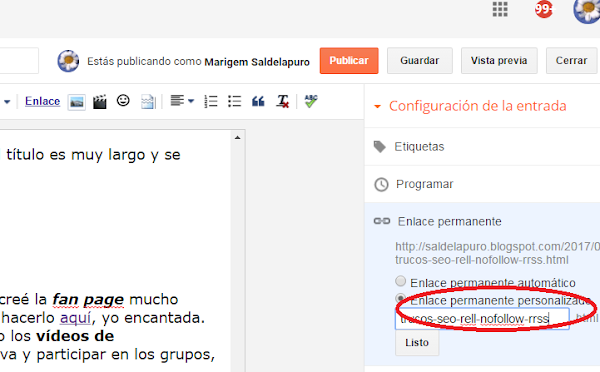This screenshot has width=600, height=372.
Task: Click the 'aquí' link in the post text
Action: [x=75, y=318]
